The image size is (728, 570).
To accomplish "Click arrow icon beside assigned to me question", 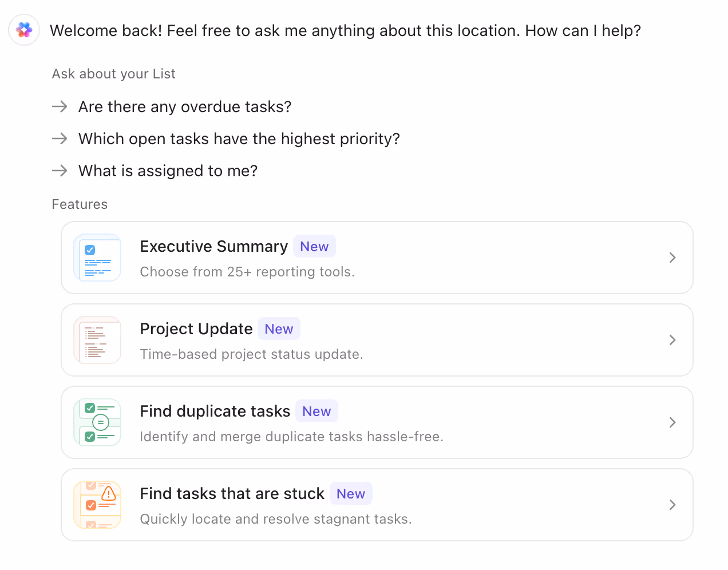I will pyautogui.click(x=60, y=171).
